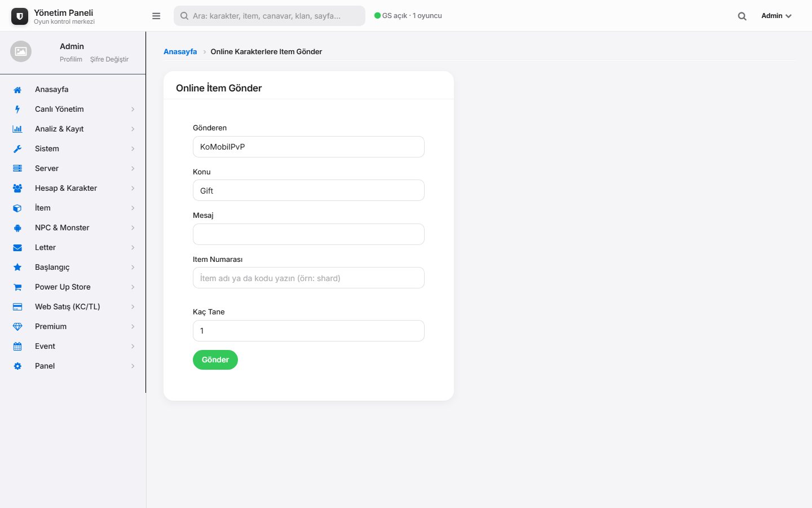Click the NPC & Monster robot icon

[x=17, y=228]
